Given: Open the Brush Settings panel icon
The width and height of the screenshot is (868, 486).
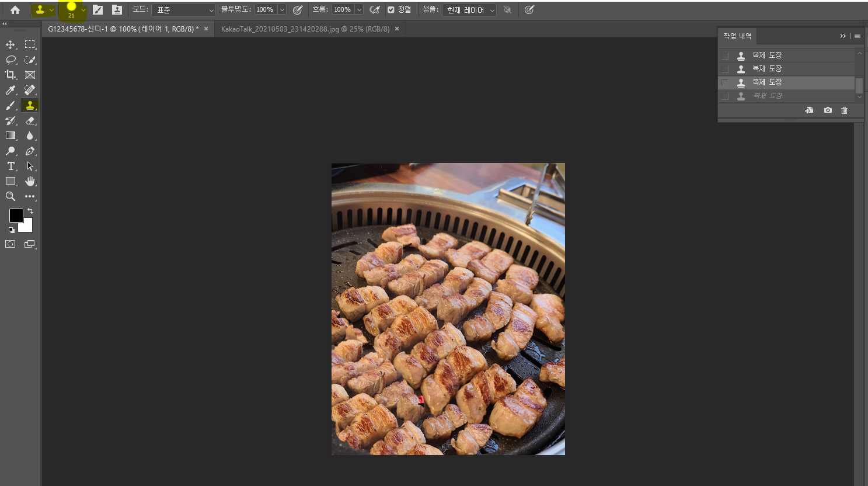Looking at the screenshot, I should pos(98,10).
